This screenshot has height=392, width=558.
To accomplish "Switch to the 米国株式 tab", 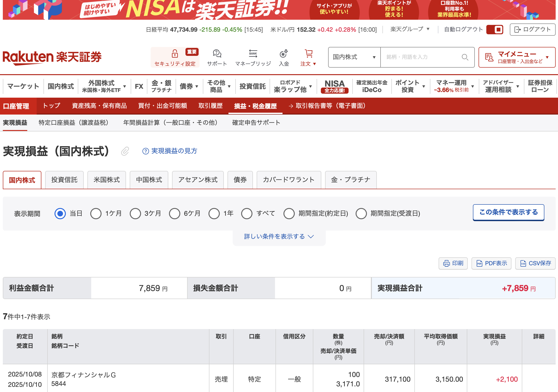I will (107, 180).
